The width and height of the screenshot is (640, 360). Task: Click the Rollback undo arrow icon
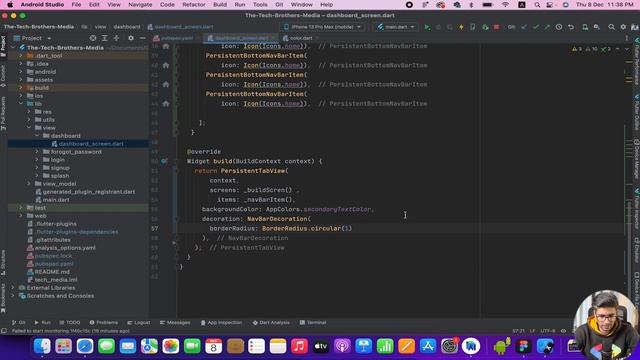click(571, 27)
